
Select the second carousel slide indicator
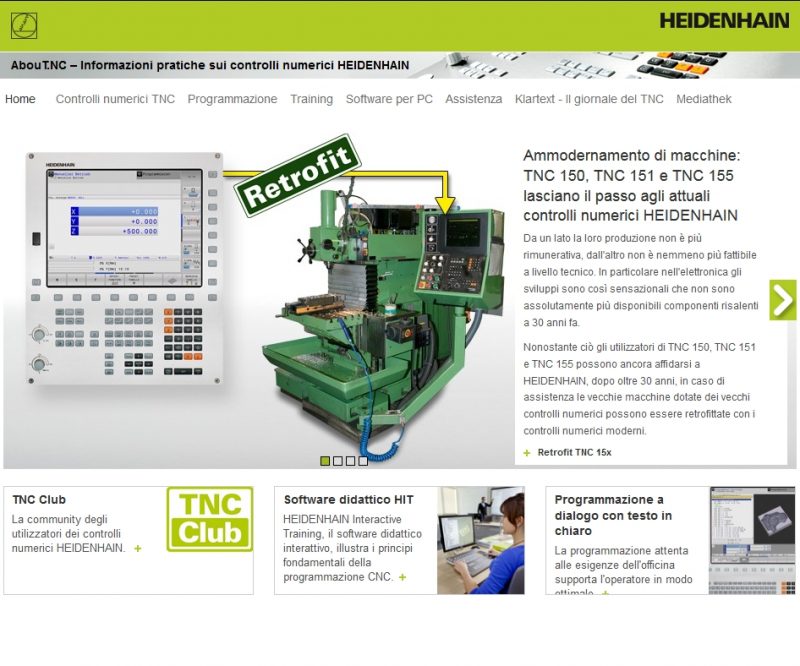[x=338, y=461]
